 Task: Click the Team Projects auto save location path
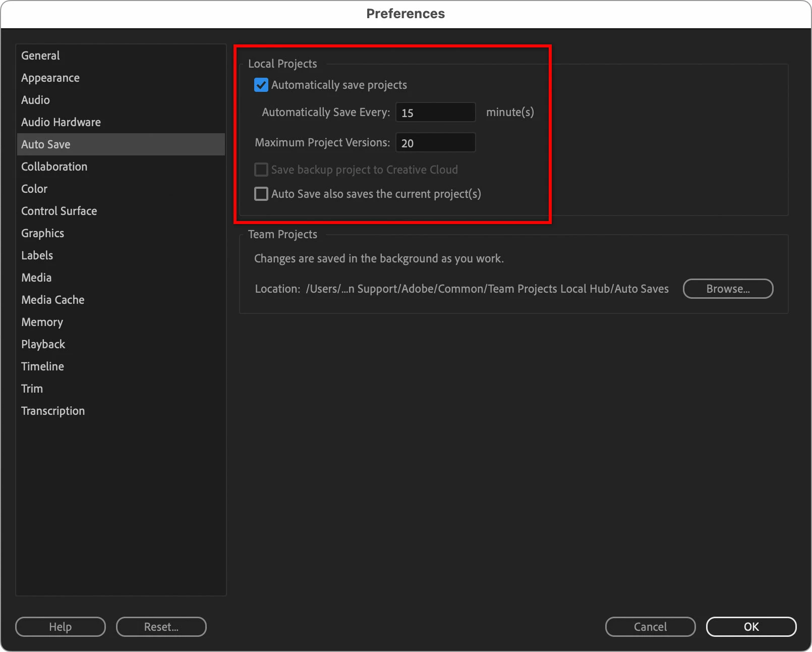click(x=487, y=289)
